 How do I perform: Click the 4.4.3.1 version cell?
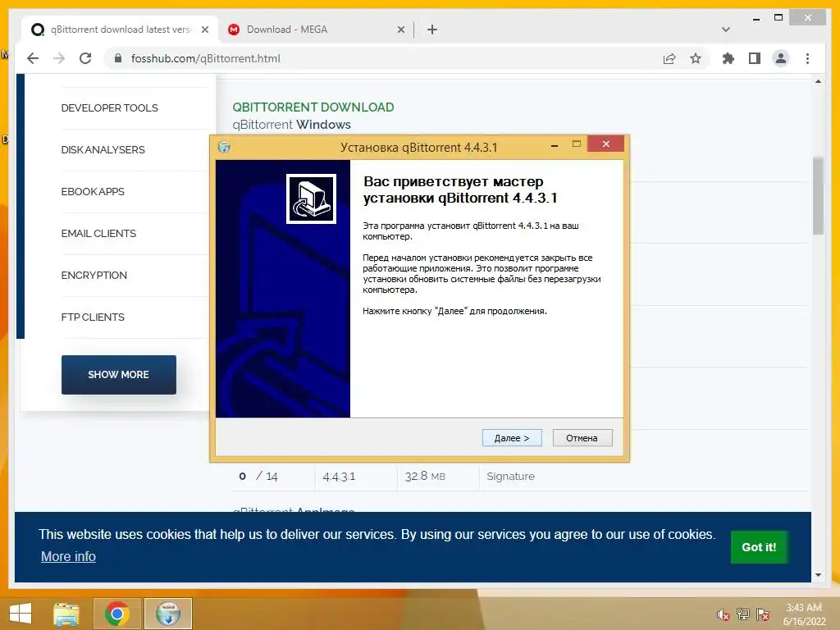tap(339, 477)
